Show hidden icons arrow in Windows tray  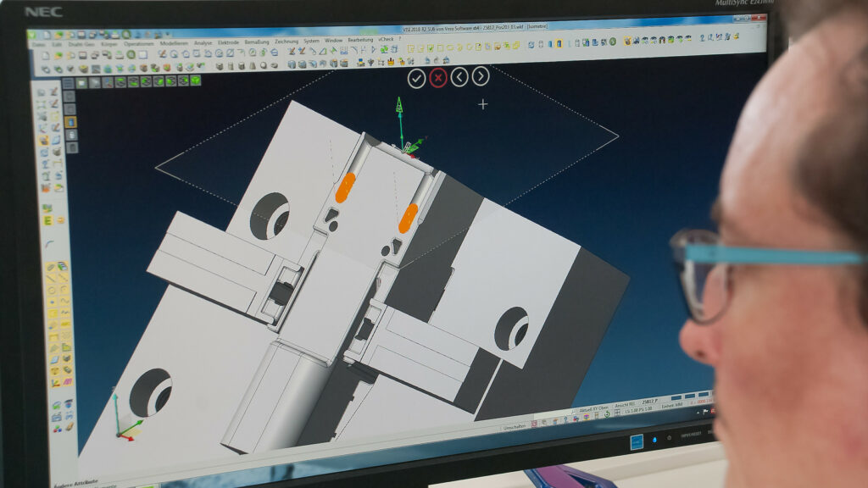point(698,413)
